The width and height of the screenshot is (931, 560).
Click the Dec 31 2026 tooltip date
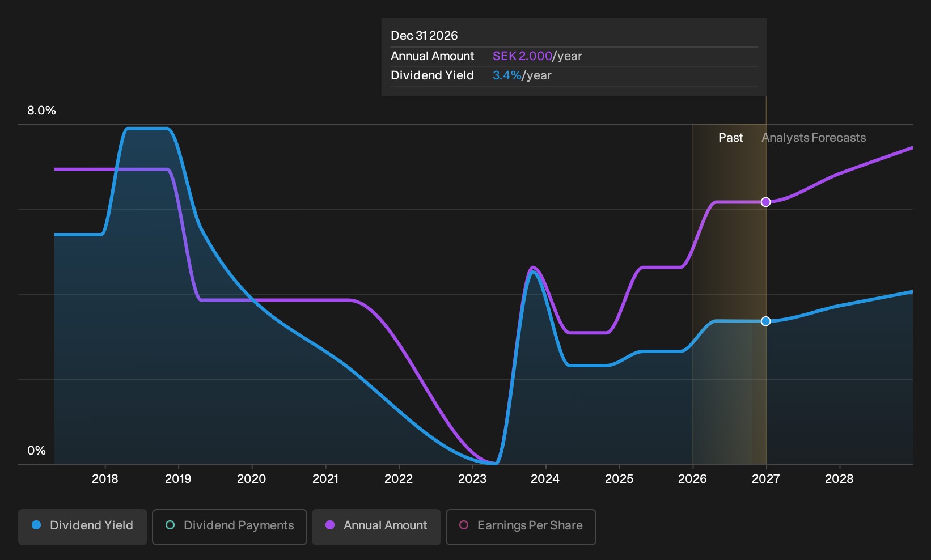tap(424, 36)
